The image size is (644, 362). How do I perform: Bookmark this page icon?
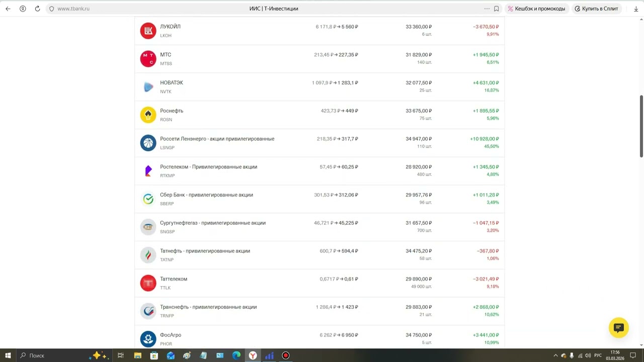pyautogui.click(x=496, y=9)
